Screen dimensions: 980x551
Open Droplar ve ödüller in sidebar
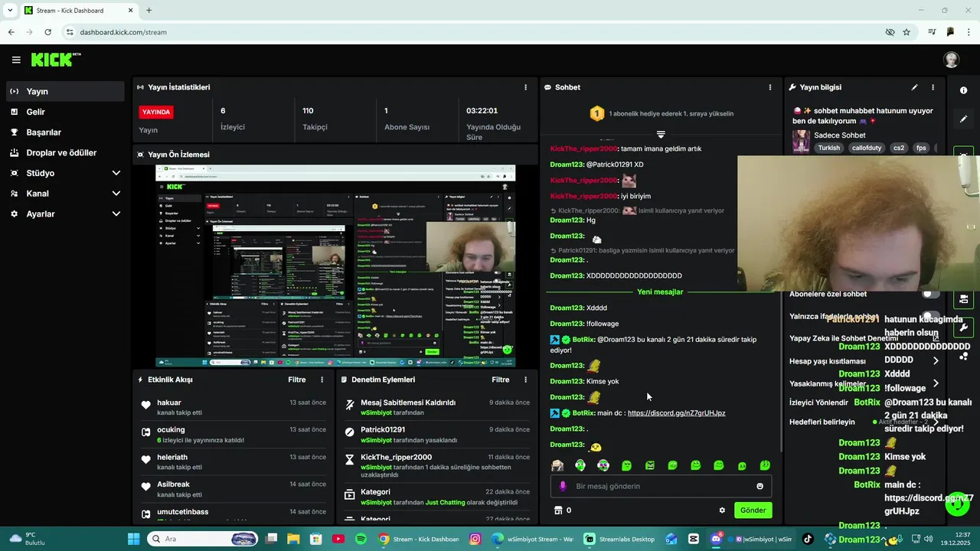[64, 152]
